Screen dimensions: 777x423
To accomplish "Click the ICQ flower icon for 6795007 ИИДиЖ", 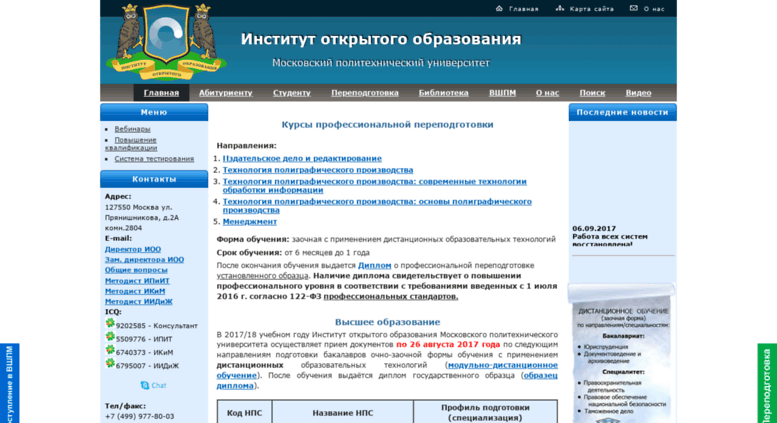I will (x=110, y=364).
